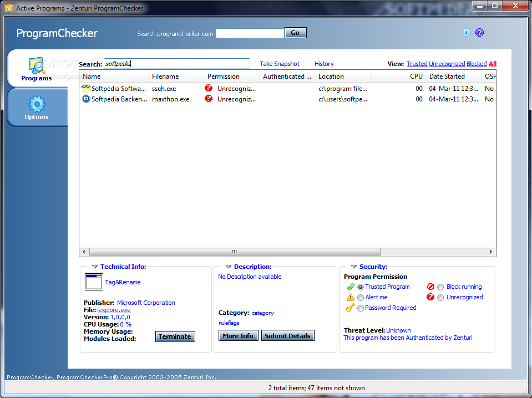Click the ProgramChecker title bar app icon

pyautogui.click(x=9, y=8)
